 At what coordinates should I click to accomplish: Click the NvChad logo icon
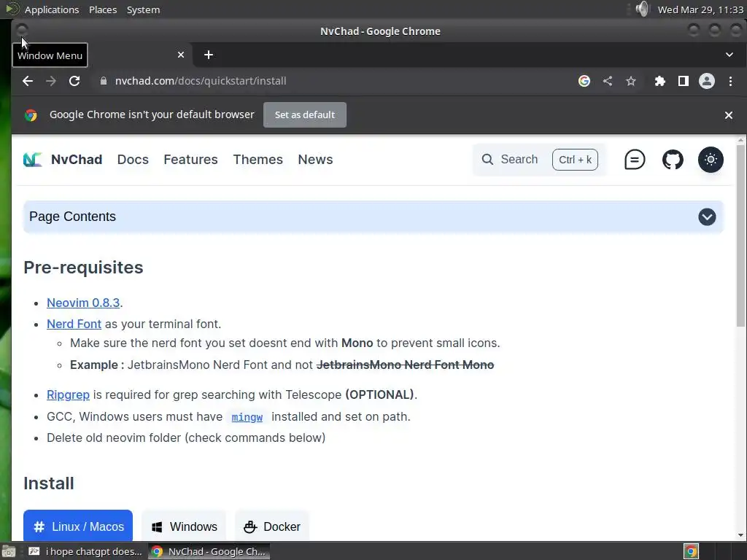click(32, 160)
